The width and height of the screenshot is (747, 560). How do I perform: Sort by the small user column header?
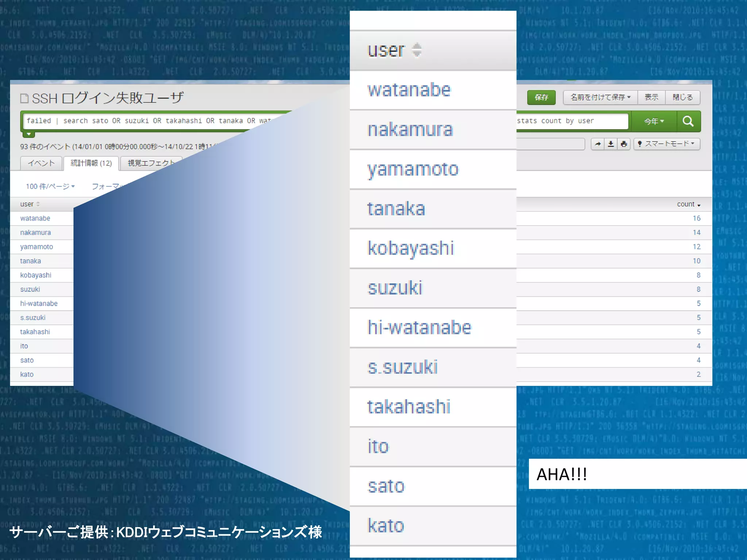[30, 204]
